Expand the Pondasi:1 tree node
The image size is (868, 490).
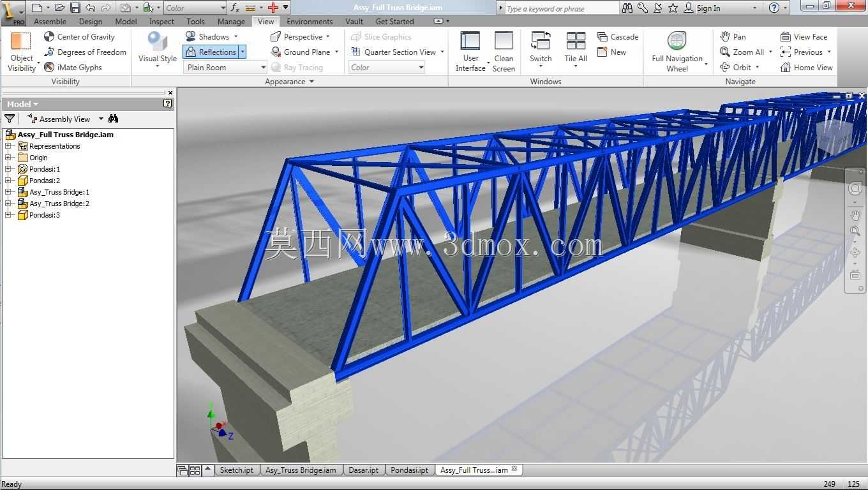[8, 169]
